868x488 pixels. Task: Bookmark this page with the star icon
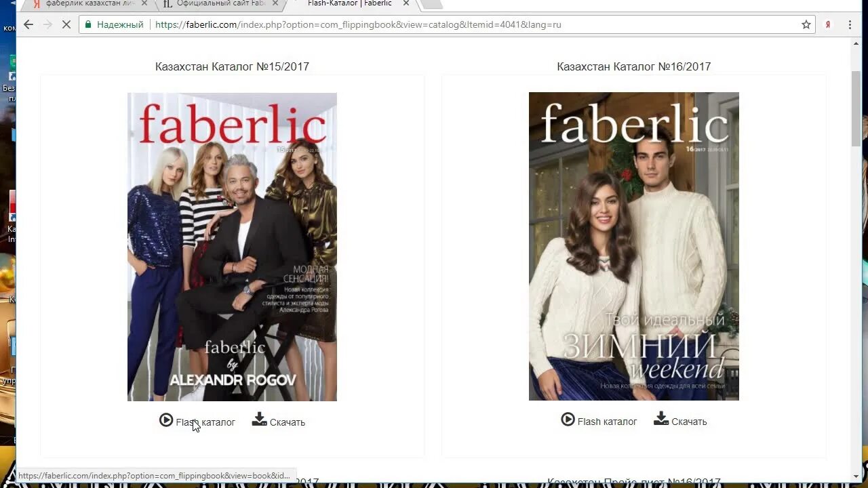806,24
